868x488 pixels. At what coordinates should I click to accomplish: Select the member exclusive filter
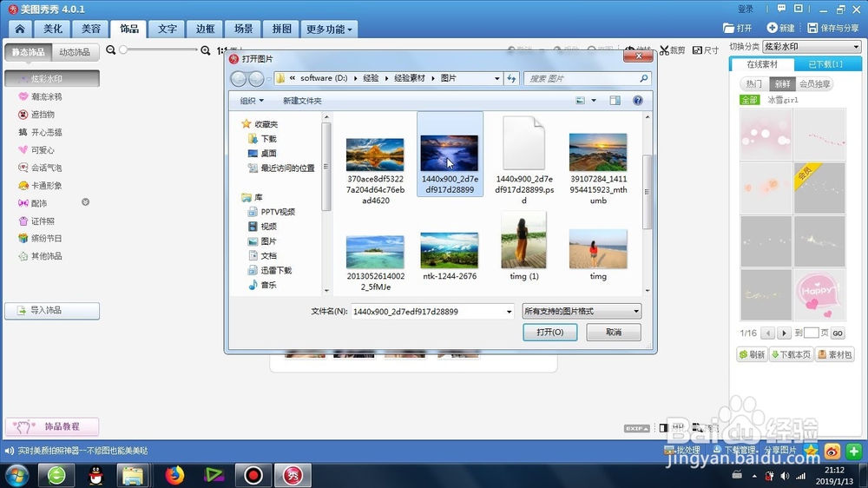click(814, 83)
